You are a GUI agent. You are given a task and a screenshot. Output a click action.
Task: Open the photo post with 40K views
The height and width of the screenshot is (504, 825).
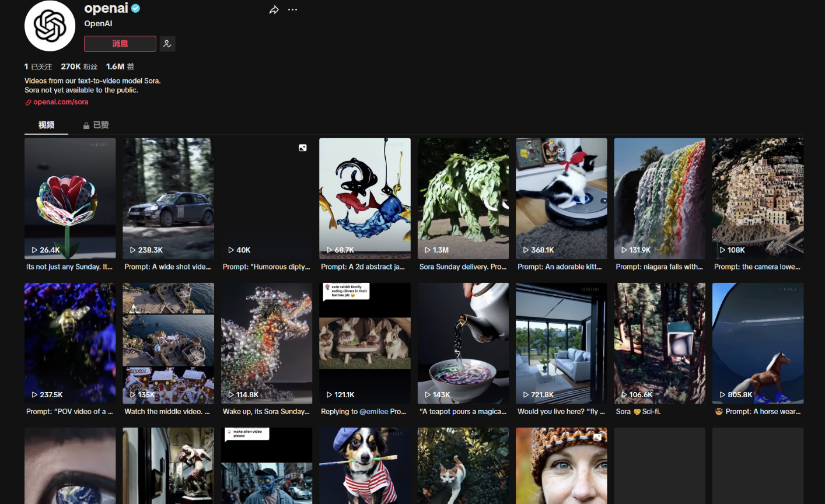pos(267,198)
